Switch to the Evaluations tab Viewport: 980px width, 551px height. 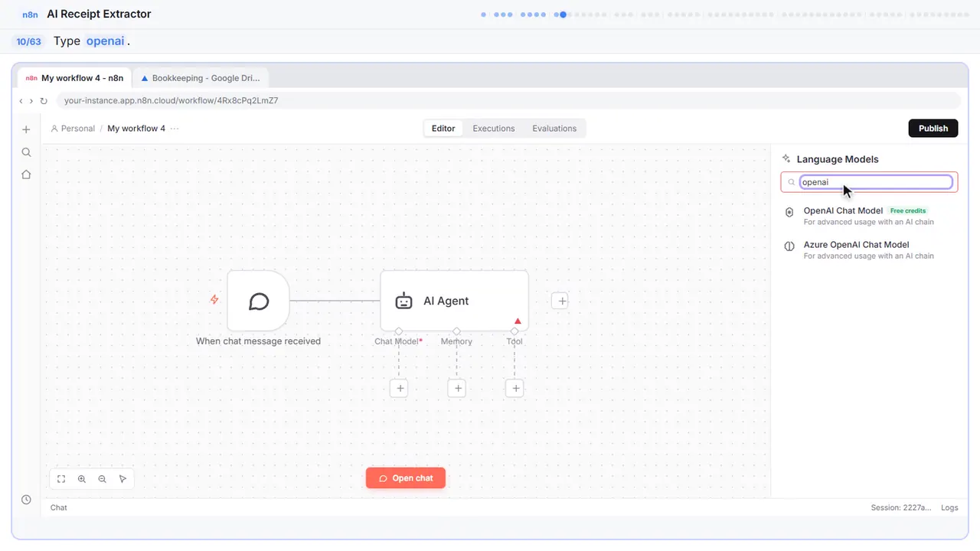click(554, 129)
